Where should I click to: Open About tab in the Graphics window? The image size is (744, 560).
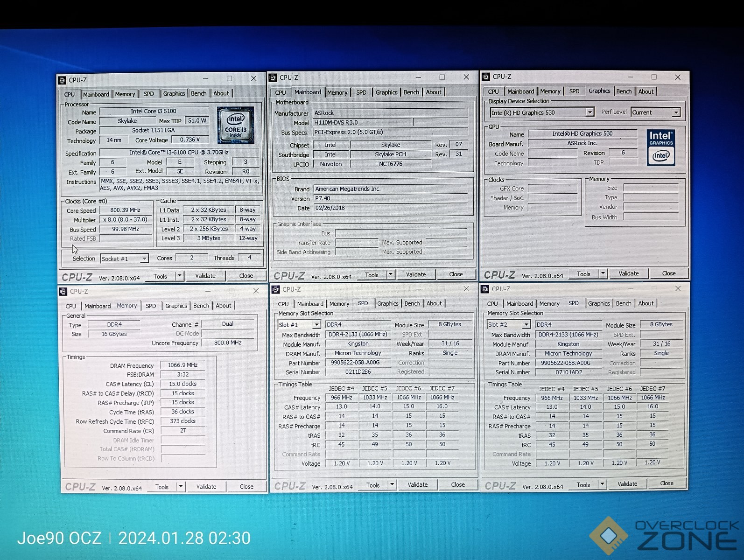[646, 91]
